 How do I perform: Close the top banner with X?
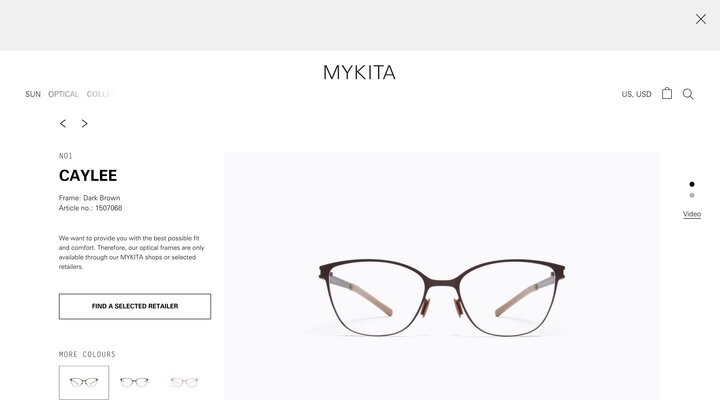click(x=701, y=19)
